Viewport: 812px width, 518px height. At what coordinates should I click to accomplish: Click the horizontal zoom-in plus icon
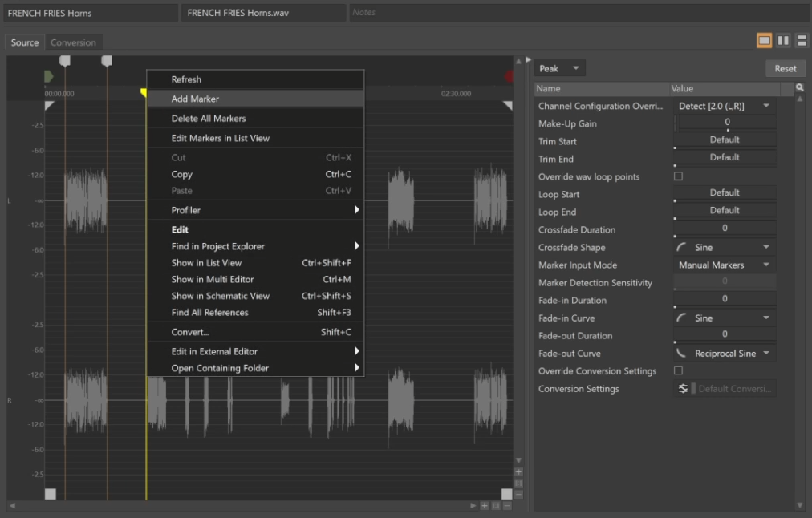click(x=484, y=506)
